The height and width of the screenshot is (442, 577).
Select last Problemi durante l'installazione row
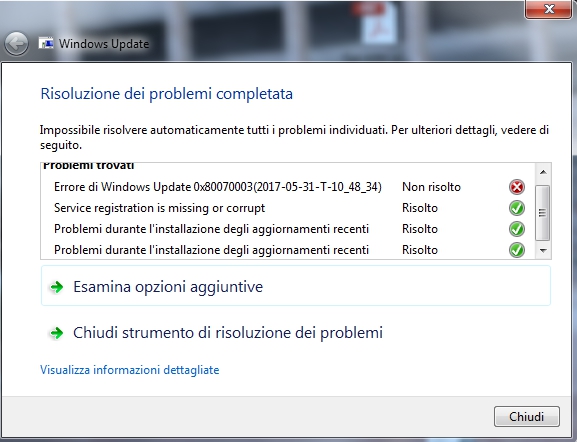[x=288, y=250]
